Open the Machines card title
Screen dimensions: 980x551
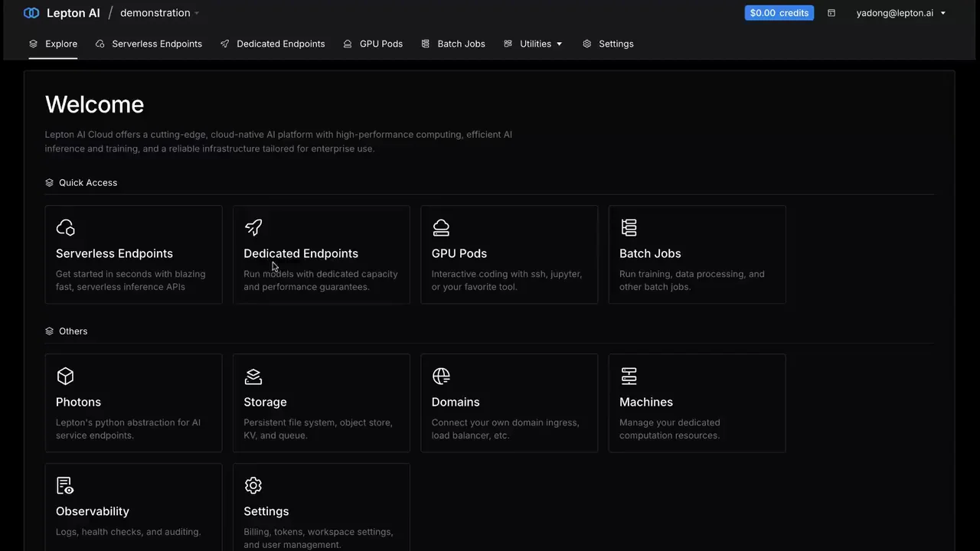(x=646, y=402)
